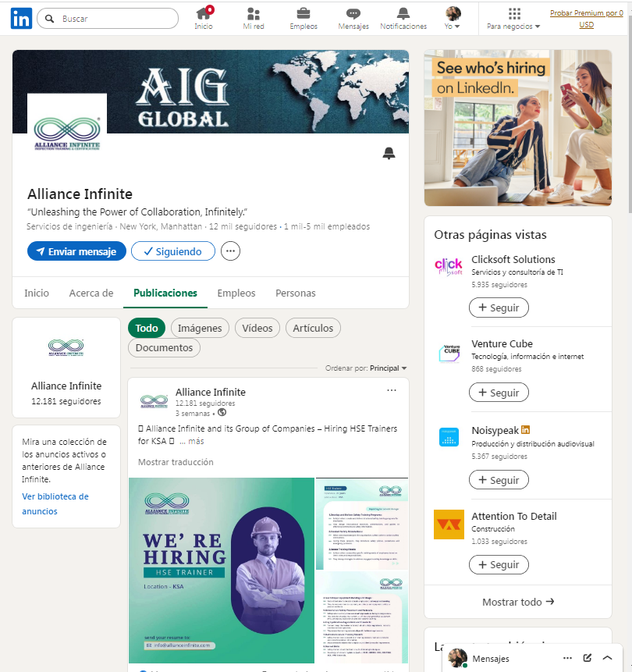The image size is (632, 672).
Task: Select the Documentos filter chip
Action: (164, 347)
